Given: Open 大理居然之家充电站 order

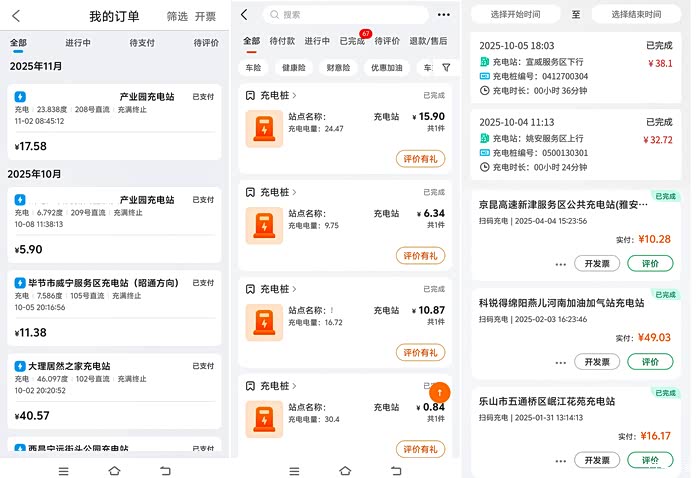Looking at the screenshot, I should [x=114, y=391].
